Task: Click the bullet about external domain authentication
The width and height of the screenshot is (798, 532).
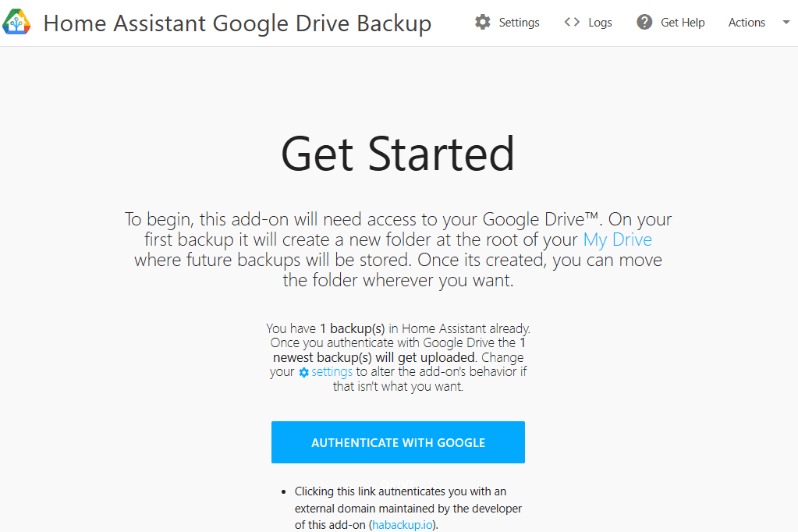Action: pos(408,508)
